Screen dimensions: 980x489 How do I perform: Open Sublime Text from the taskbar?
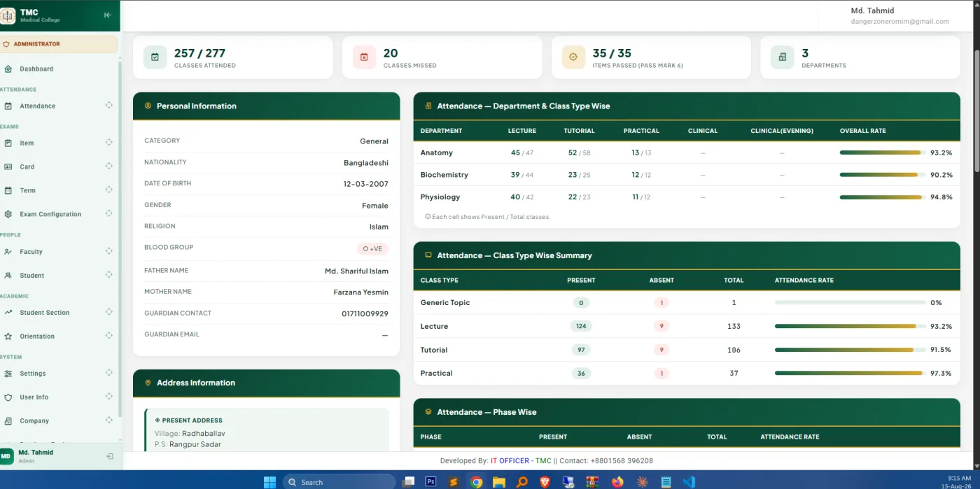click(x=454, y=481)
